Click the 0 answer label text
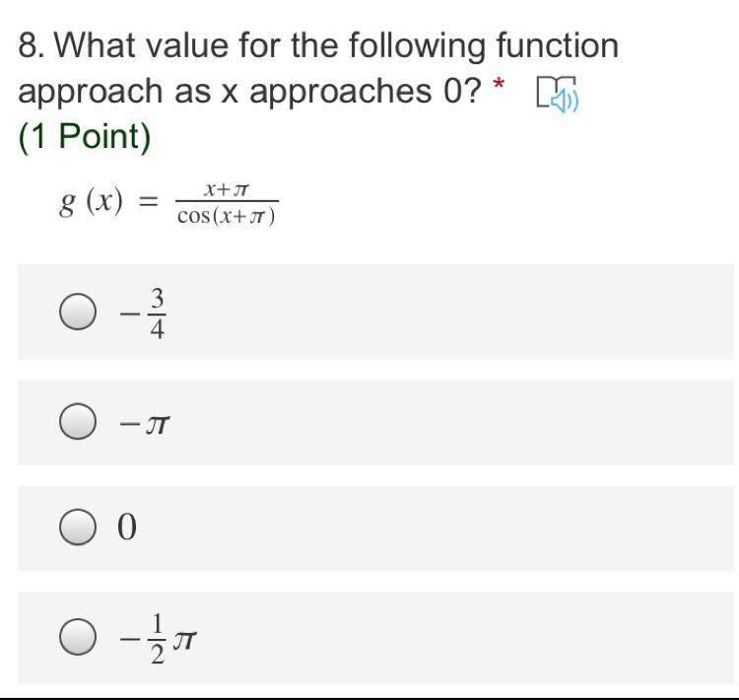 (126, 529)
